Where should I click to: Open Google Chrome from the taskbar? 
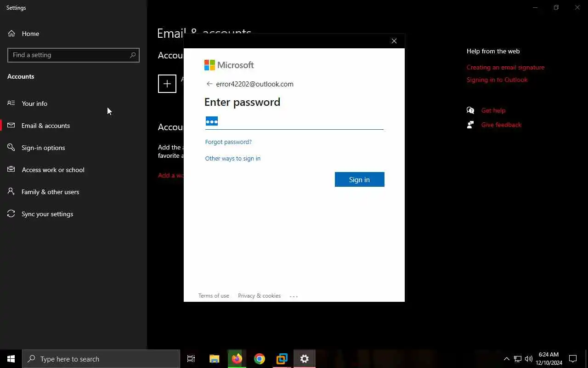260,359
